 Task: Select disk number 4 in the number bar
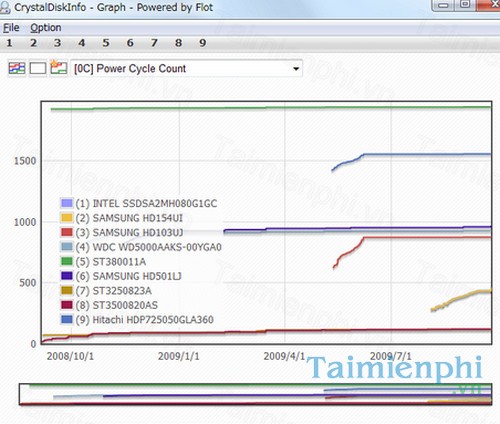(x=82, y=43)
